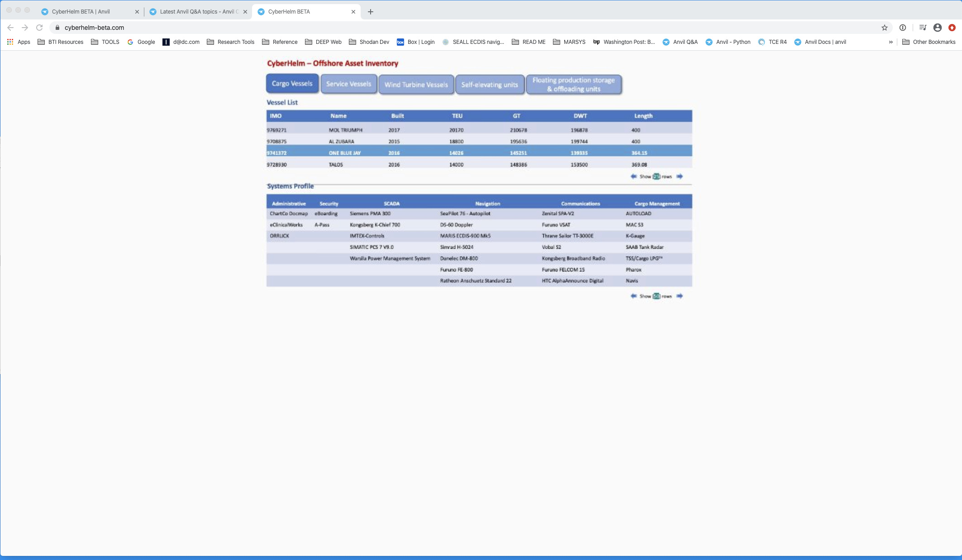
Task: Select the MOL TRIUMPH vessel row
Action: pyautogui.click(x=479, y=130)
